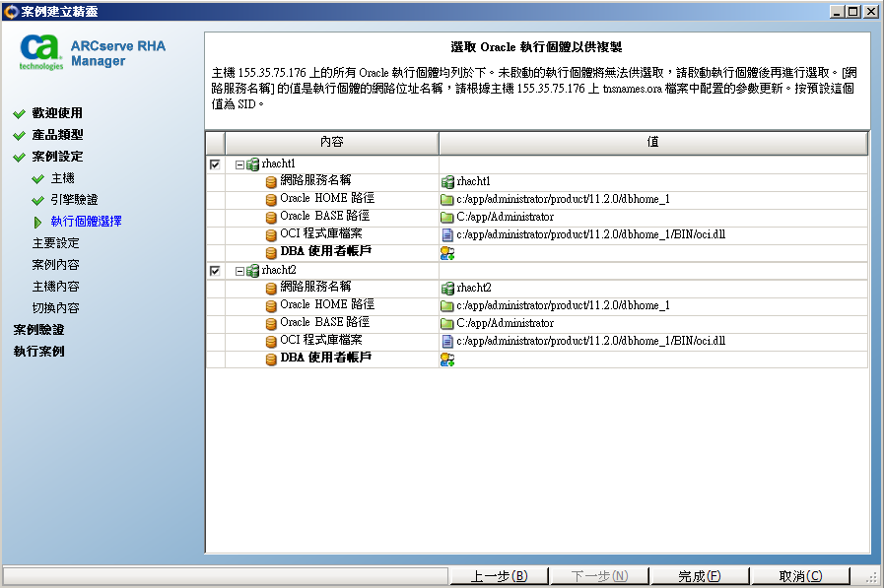This screenshot has height=588, width=884.
Task: Edit the rhacht1 網路服務名稱 value field
Action: point(652,181)
